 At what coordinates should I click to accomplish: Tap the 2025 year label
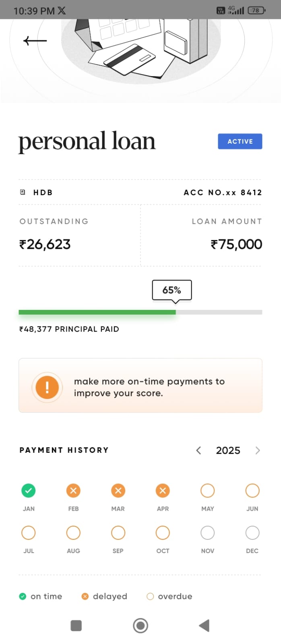point(228,450)
